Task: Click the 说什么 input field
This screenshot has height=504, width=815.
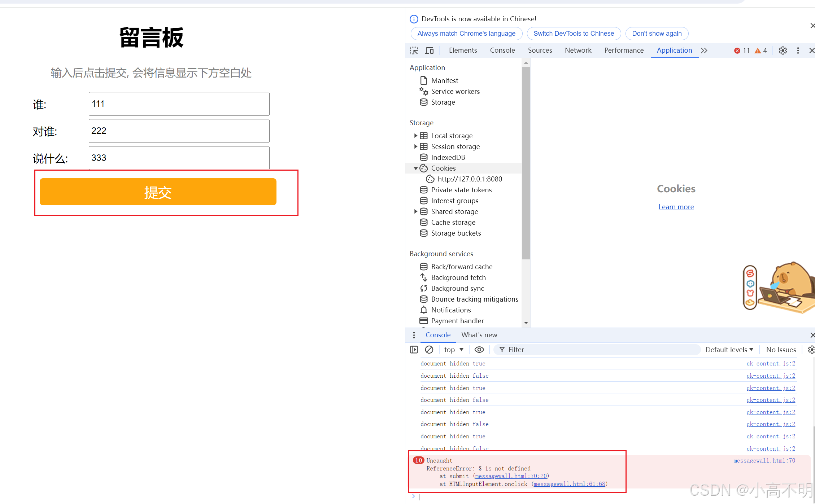Action: pyautogui.click(x=179, y=158)
